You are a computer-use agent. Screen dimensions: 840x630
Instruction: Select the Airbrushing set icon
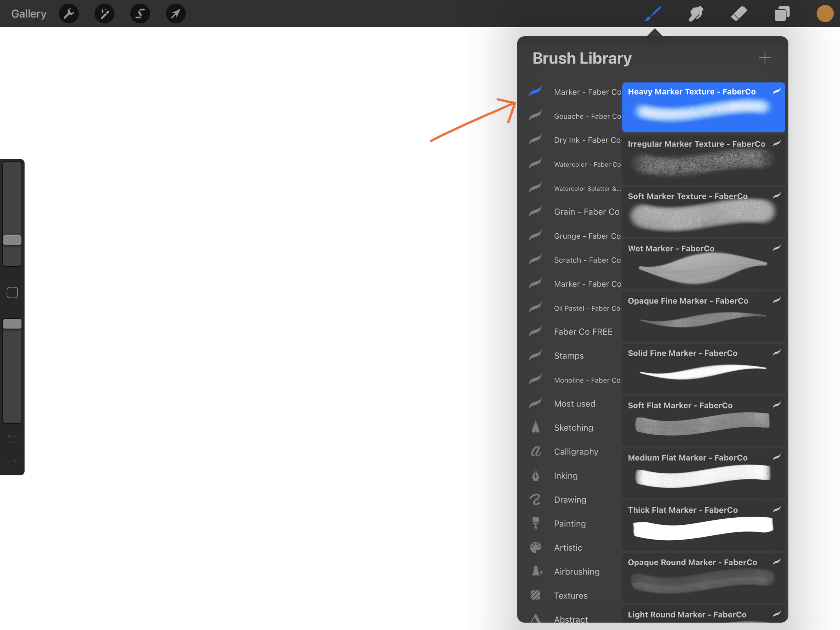tap(536, 571)
